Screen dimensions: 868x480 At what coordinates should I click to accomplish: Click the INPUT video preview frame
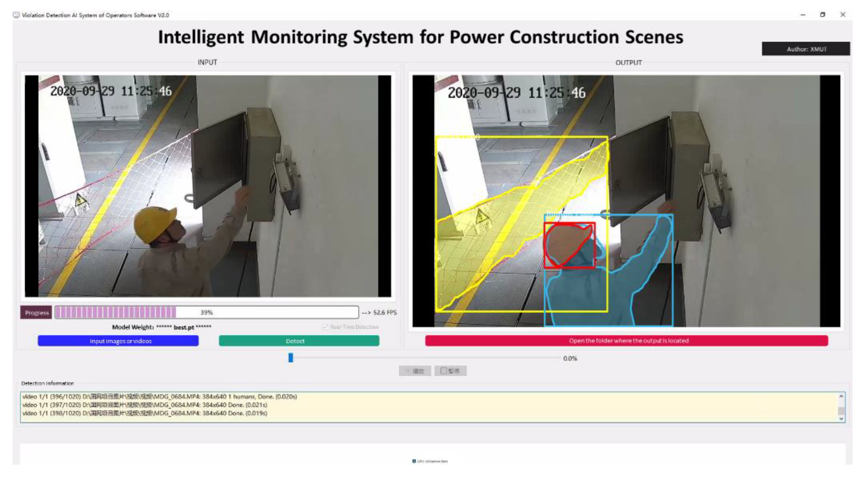click(x=208, y=186)
